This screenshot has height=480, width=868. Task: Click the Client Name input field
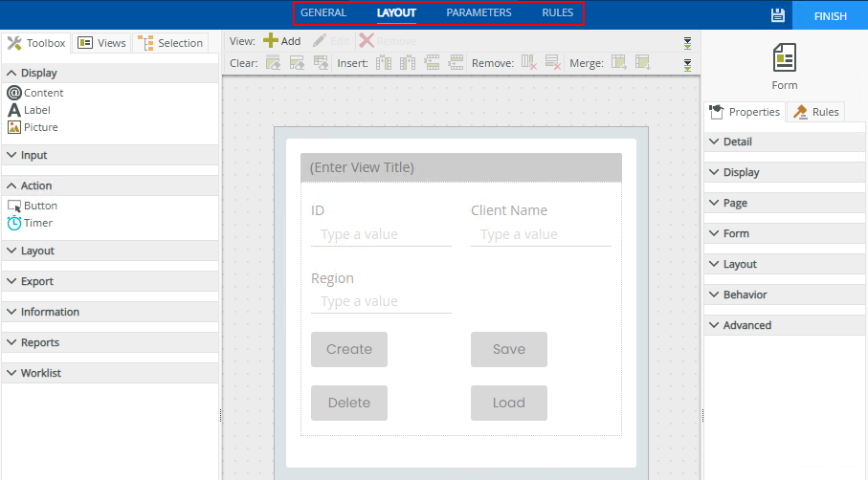click(x=541, y=234)
